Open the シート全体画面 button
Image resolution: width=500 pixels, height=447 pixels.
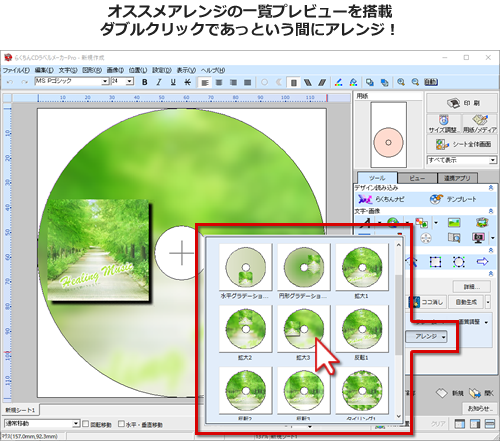tap(462, 144)
